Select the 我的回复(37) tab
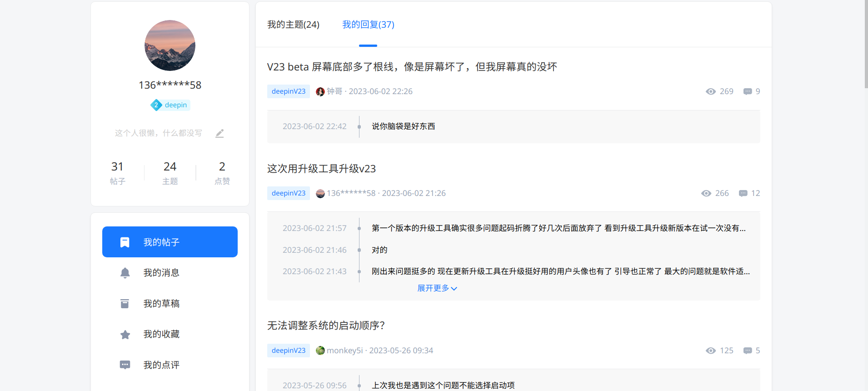868x391 pixels. pyautogui.click(x=368, y=25)
